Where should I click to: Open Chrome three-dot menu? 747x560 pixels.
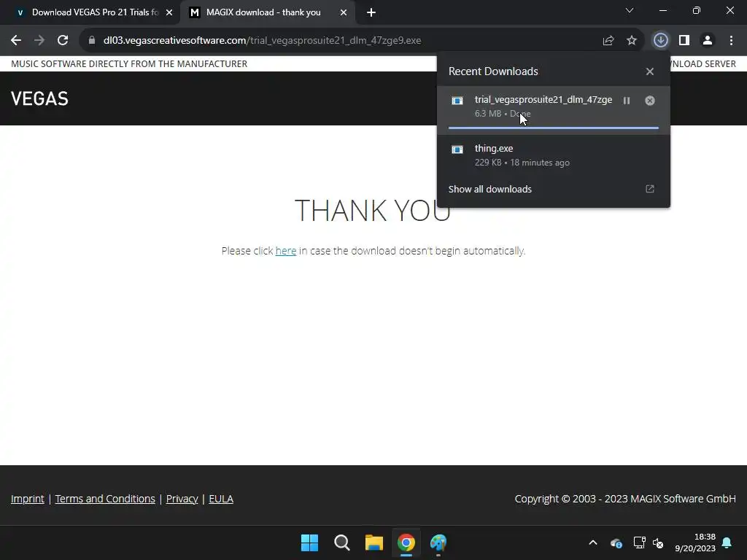click(x=731, y=41)
